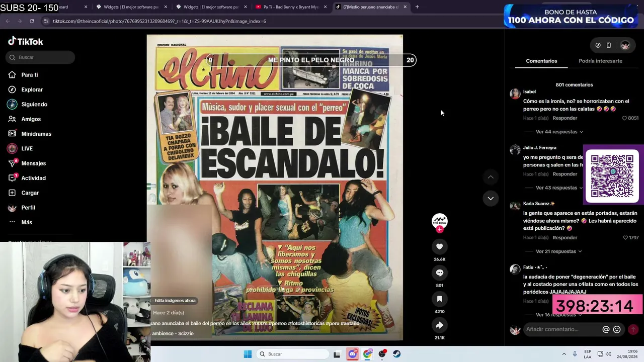Viewport: 644px width, 362px height.
Task: Reply to Julio J. Ferreyra's comment
Action: coord(565,174)
